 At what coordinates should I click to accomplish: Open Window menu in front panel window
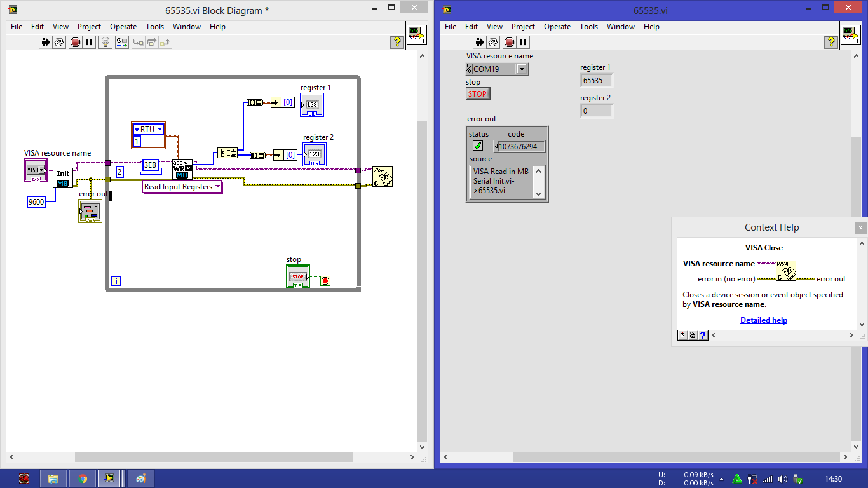pos(620,27)
